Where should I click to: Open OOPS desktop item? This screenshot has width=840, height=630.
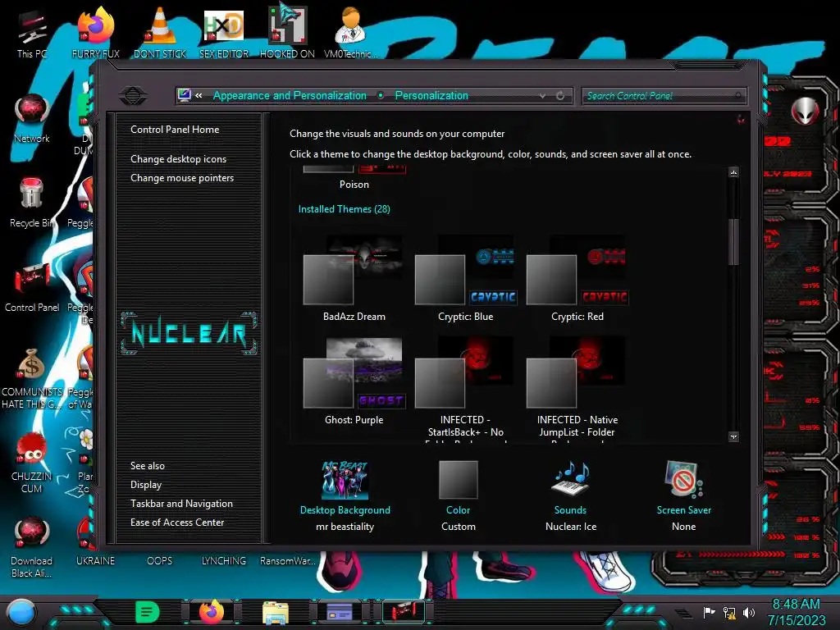pyautogui.click(x=160, y=561)
